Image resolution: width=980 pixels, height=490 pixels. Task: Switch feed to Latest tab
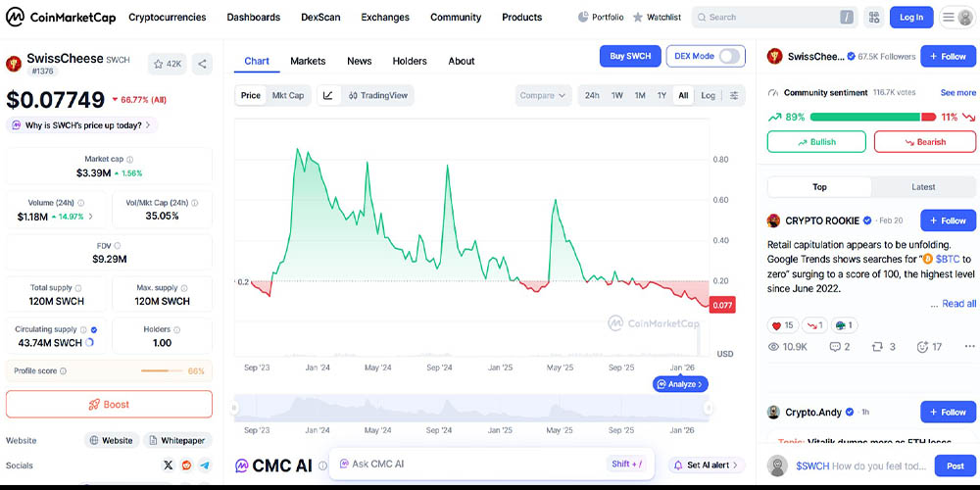click(x=922, y=187)
